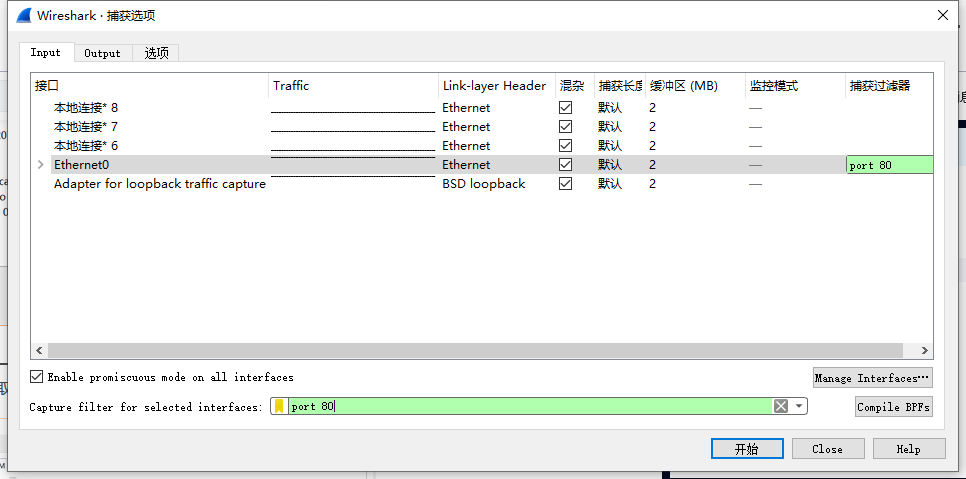The width and height of the screenshot is (966, 479).
Task: Switch to the Output tab
Action: point(103,54)
